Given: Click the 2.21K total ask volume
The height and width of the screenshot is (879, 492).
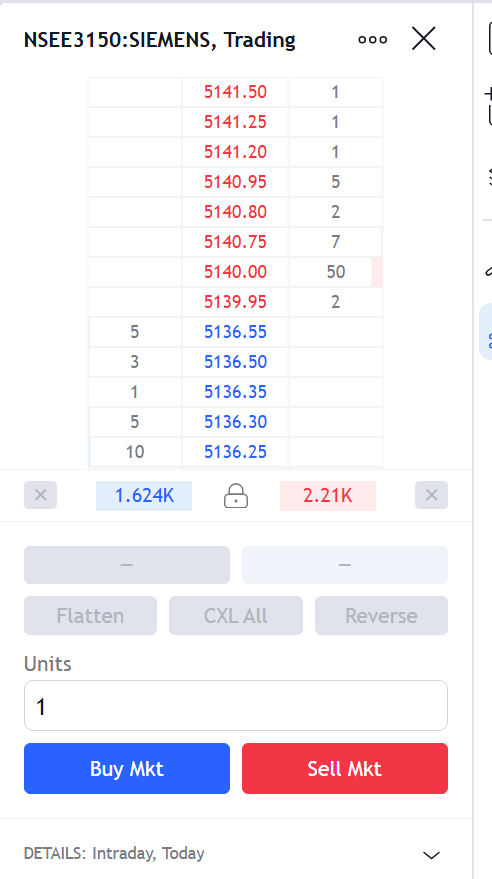Looking at the screenshot, I should click(328, 496).
